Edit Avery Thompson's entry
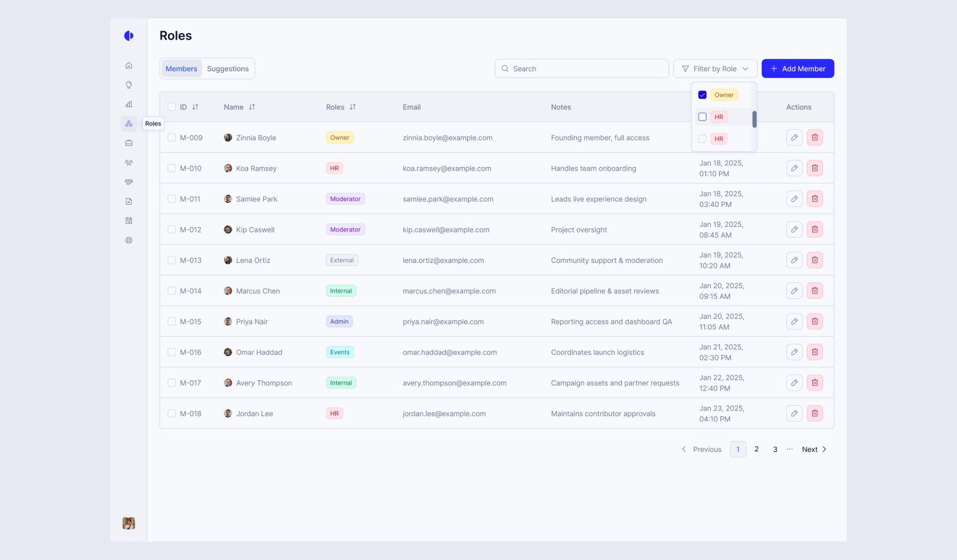The width and height of the screenshot is (957, 560). coord(794,383)
